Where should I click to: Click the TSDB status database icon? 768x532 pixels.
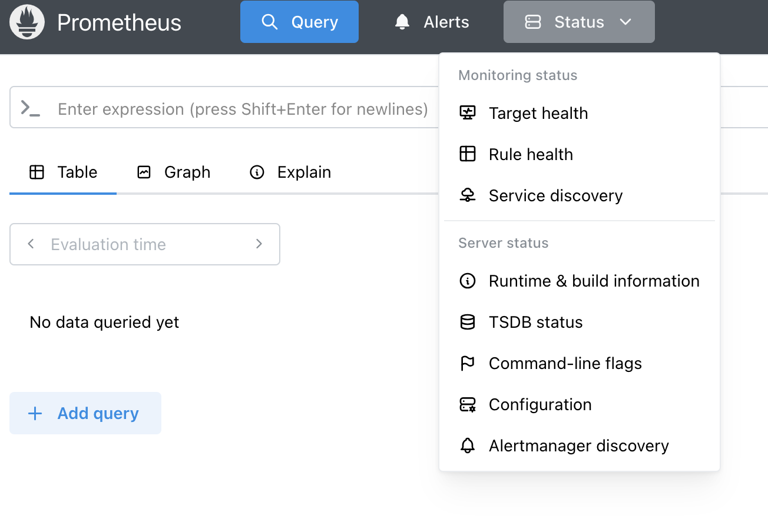pyautogui.click(x=468, y=322)
